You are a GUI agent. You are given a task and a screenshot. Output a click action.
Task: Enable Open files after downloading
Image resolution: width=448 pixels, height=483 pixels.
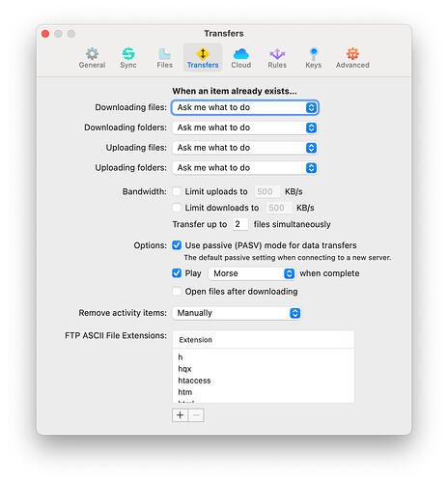[x=177, y=291]
